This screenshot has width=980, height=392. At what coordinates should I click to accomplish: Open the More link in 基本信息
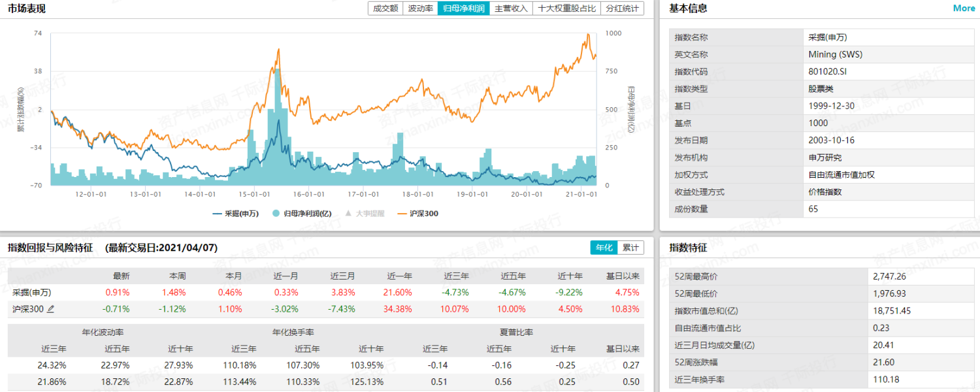964,8
